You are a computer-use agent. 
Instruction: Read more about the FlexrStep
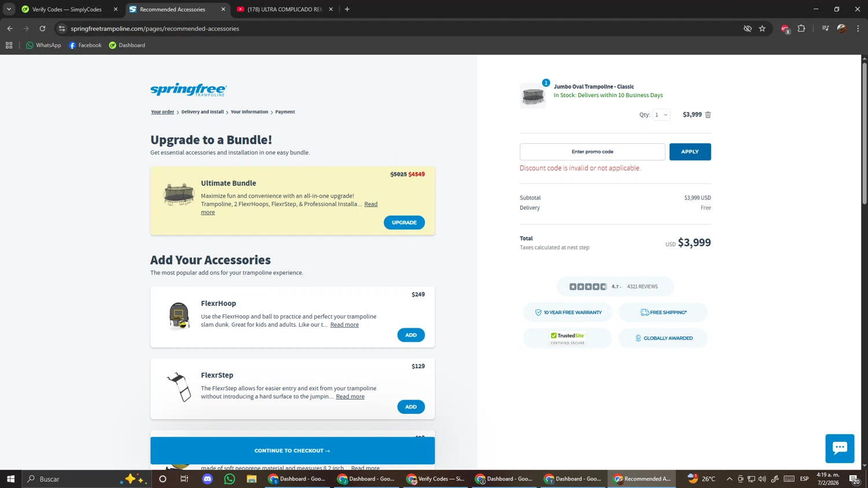pos(350,396)
